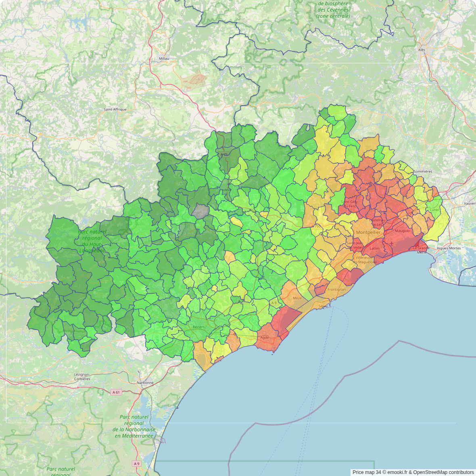Click the Saint-Affrique label
This screenshot has width=476, height=476.
(x=115, y=109)
